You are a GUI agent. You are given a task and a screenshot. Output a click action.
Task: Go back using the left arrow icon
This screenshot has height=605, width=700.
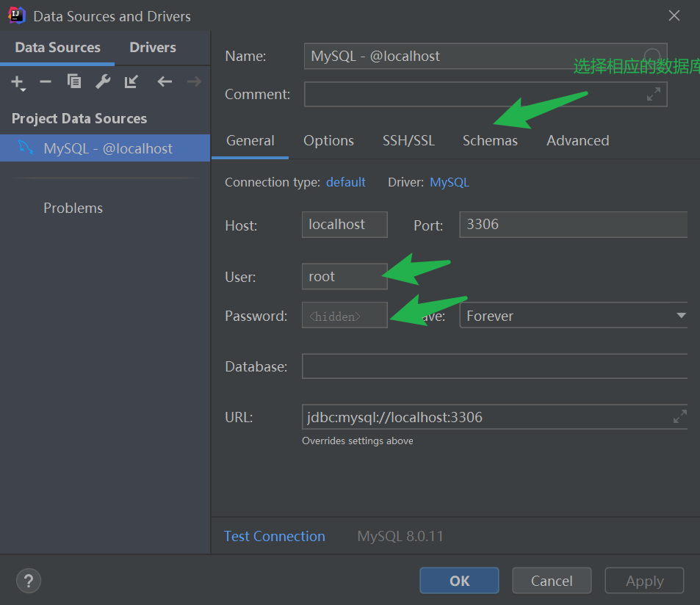pyautogui.click(x=165, y=81)
